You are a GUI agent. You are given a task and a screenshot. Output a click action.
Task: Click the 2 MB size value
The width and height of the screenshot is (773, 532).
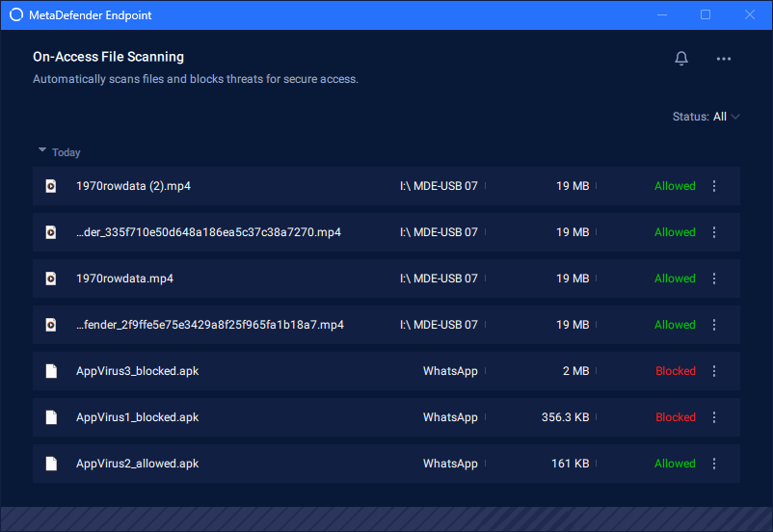pyautogui.click(x=575, y=371)
